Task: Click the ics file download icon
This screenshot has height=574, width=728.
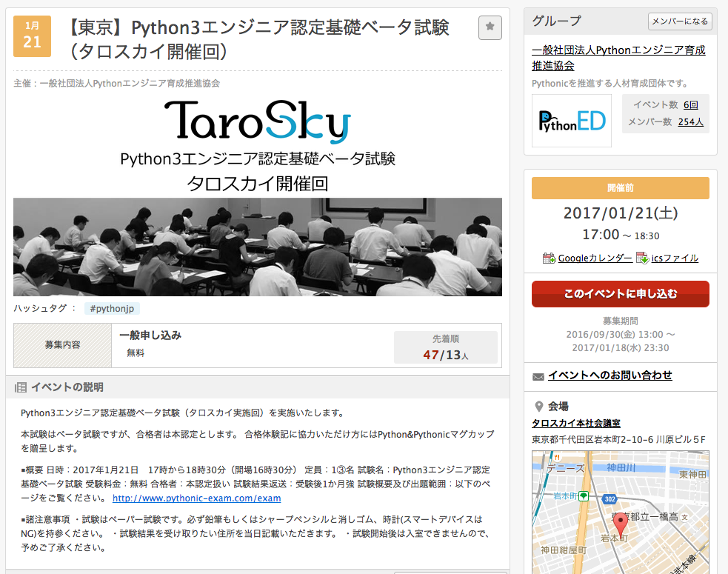Action: click(643, 258)
